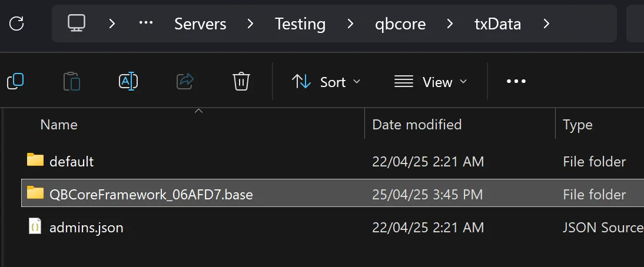This screenshot has height=267, width=644.
Task: Click the Paste clipboard icon
Action: click(71, 81)
